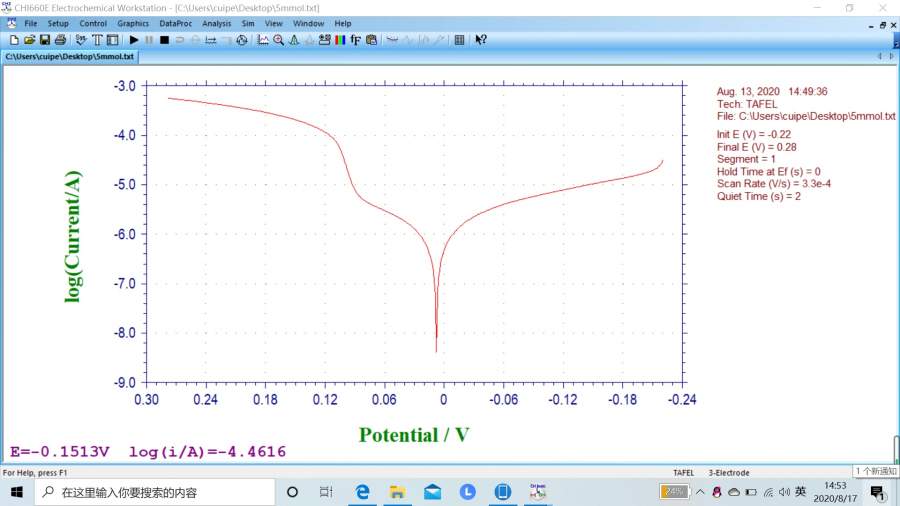Click the Windows taskbar search box

pos(155,492)
